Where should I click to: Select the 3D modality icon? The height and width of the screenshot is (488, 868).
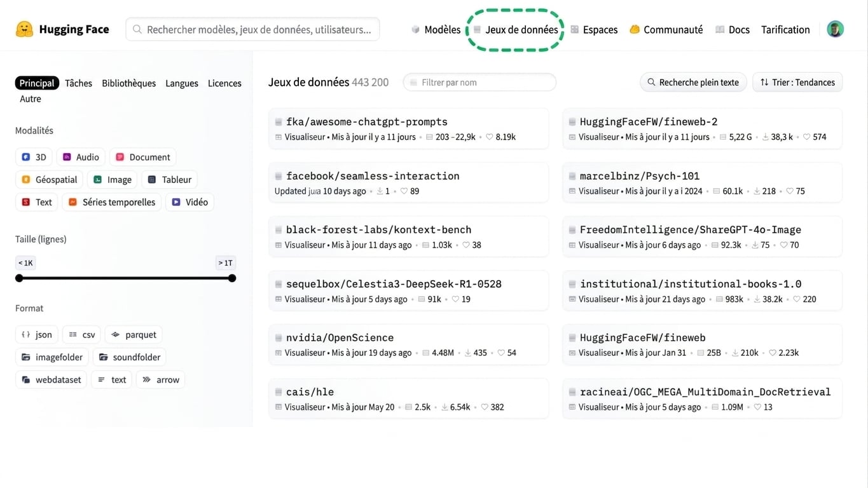point(26,157)
